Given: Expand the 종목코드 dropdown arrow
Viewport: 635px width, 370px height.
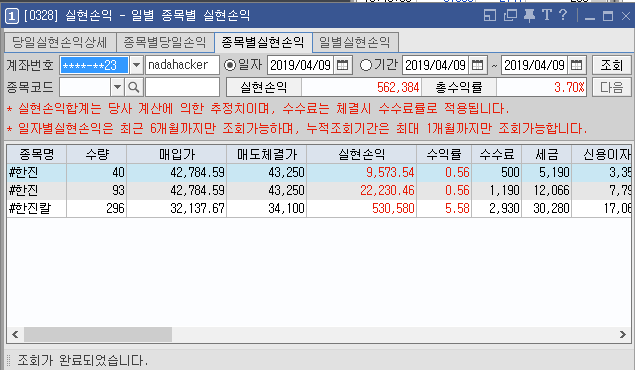Looking at the screenshot, I should (117, 87).
